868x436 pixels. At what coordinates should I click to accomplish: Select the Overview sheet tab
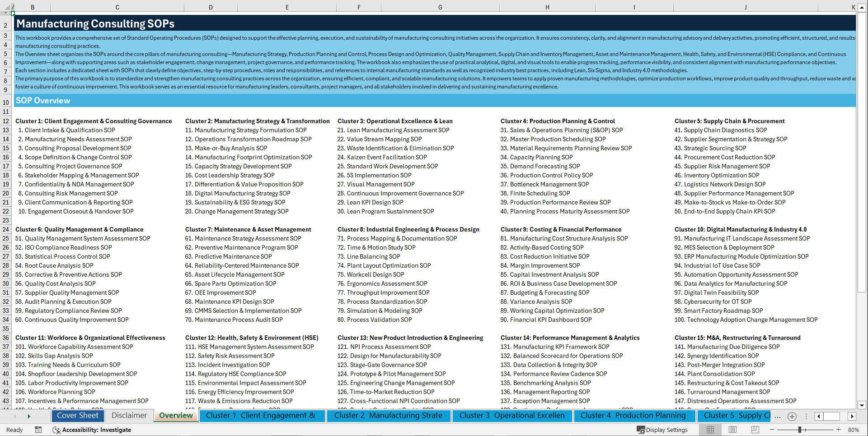[176, 416]
